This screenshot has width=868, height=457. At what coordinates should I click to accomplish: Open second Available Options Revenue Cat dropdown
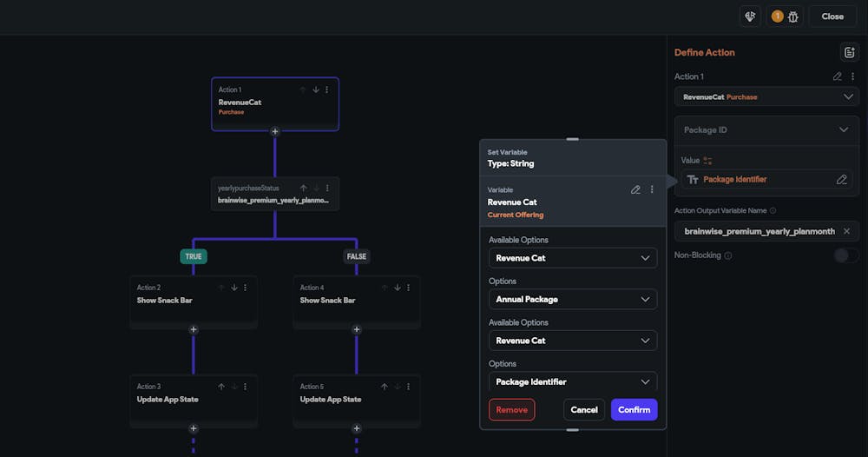coord(573,341)
